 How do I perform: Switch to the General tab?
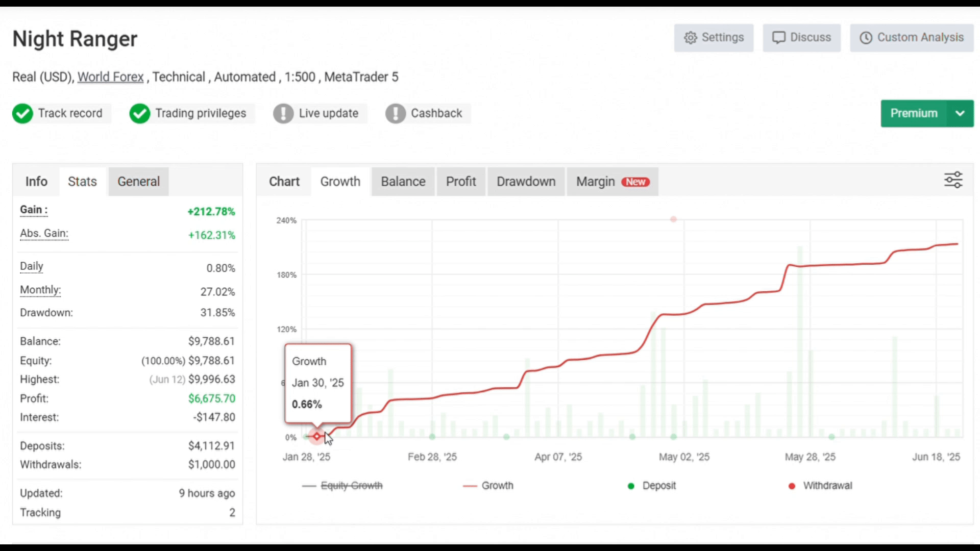coord(138,182)
